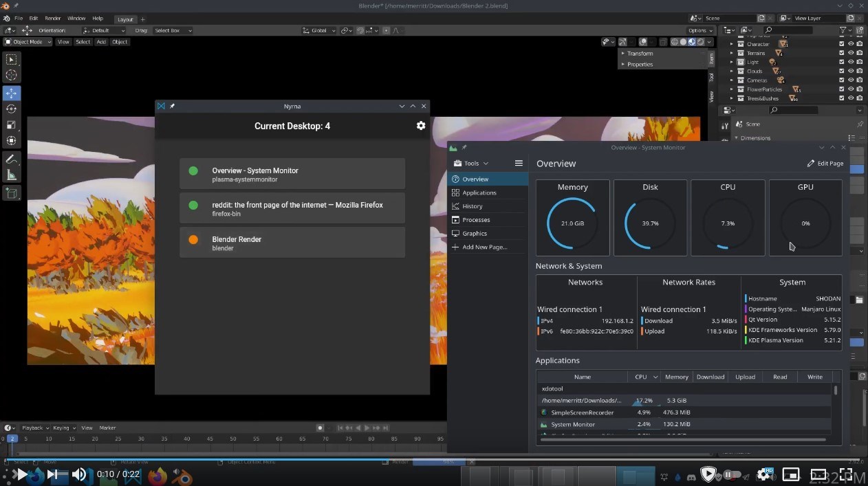
Task: Choose the Add Cube tool
Action: [11, 194]
